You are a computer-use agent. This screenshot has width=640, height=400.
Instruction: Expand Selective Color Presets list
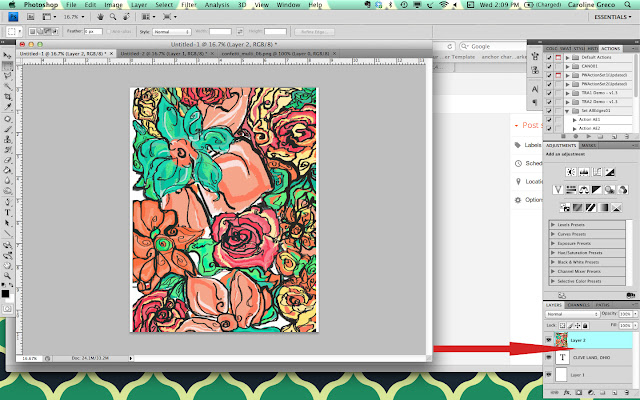click(553, 281)
